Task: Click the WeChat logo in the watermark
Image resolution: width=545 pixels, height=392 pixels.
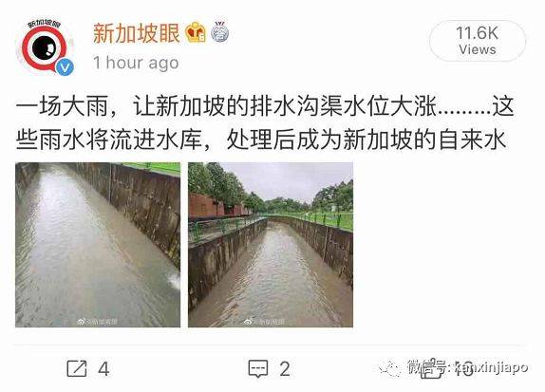Action: 390,367
